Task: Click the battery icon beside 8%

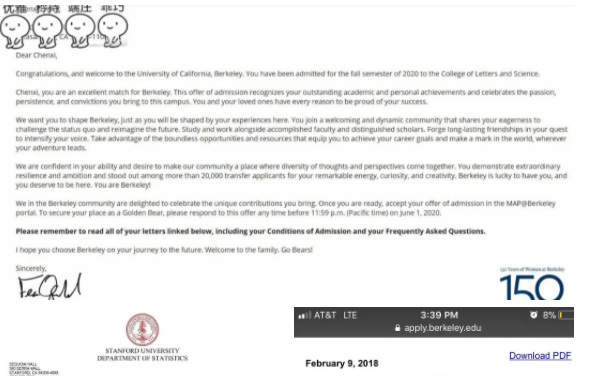Action: pos(566,315)
